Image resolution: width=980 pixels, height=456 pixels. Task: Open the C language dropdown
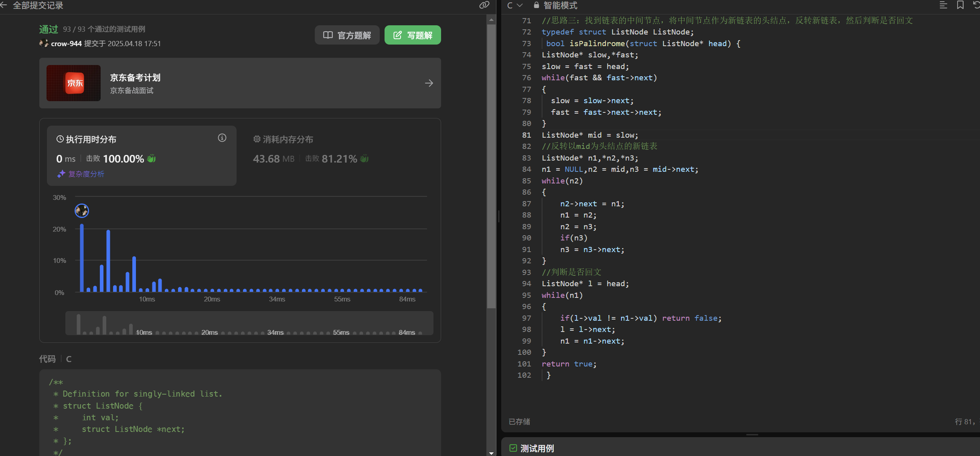[x=515, y=5]
